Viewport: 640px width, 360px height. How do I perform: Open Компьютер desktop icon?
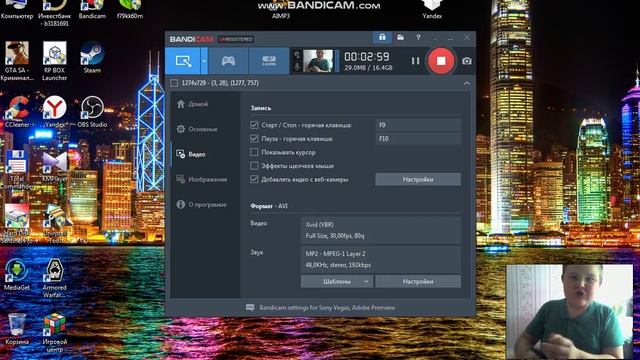point(17,10)
